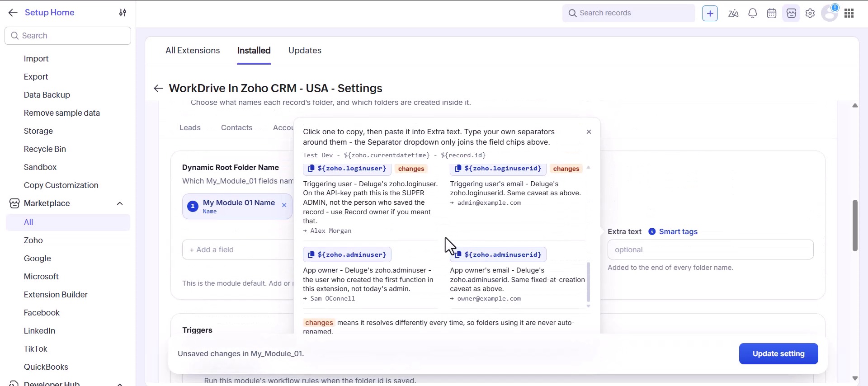This screenshot has width=868, height=386.
Task: Select Copy Customization in sidebar
Action: click(x=61, y=185)
